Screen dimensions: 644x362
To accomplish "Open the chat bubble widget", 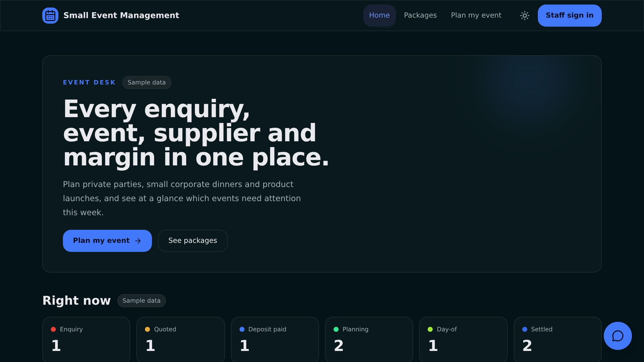I will pos(618,336).
